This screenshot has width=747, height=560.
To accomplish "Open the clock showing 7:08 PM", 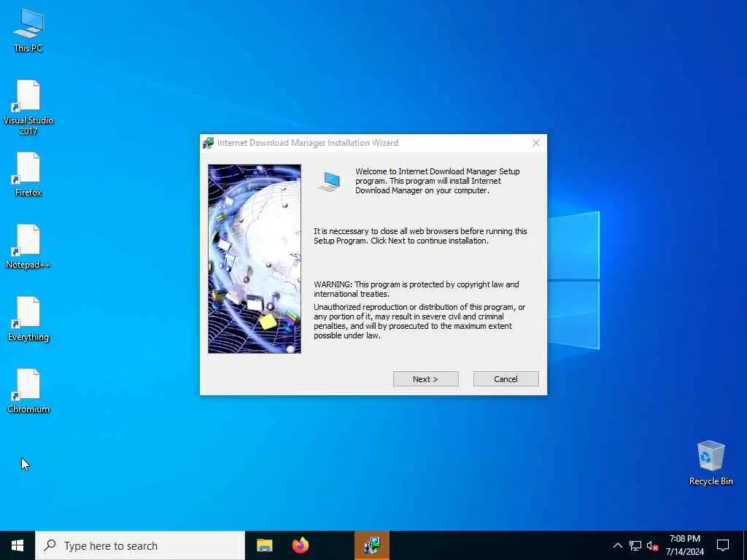I will click(x=684, y=545).
